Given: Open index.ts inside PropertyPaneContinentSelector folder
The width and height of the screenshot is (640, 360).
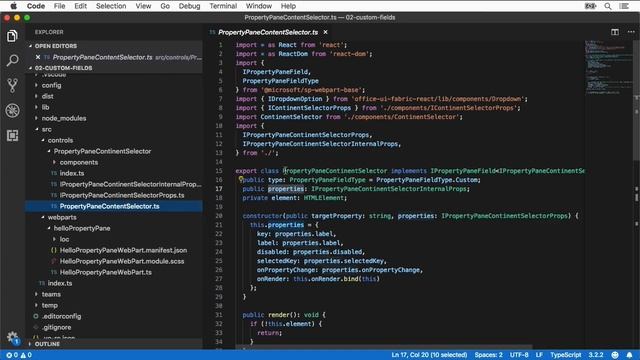Looking at the screenshot, I should click(72, 173).
